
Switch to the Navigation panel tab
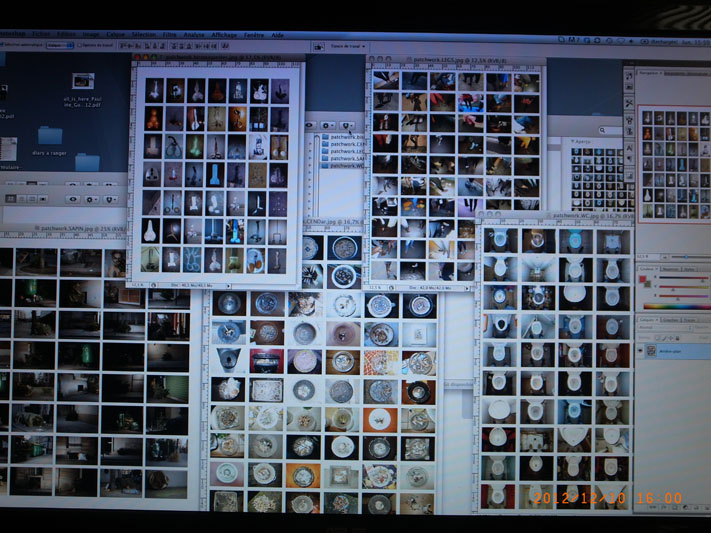[x=650, y=73]
